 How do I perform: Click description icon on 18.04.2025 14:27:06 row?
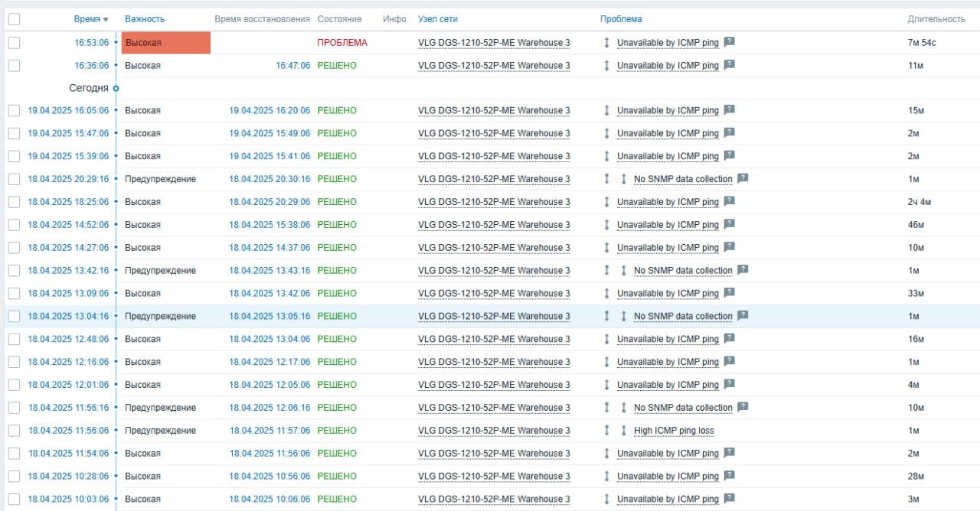730,247
